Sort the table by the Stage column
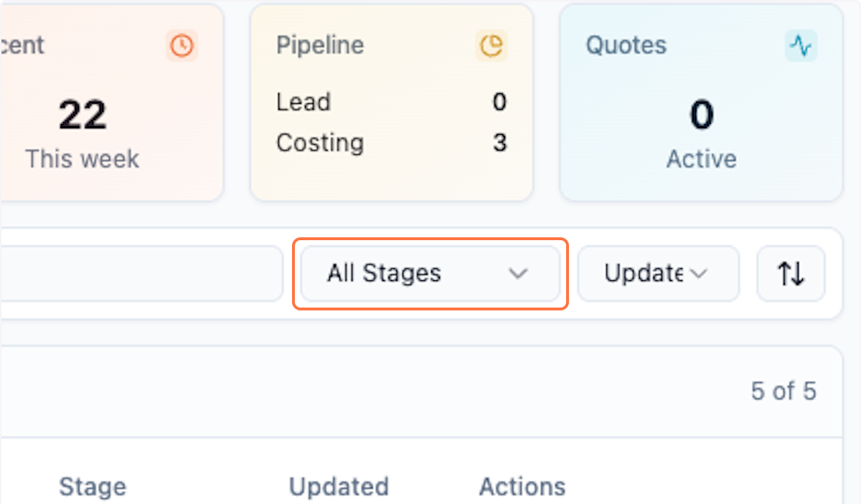Screen dimensions: 861x504 pyautogui.click(x=92, y=487)
